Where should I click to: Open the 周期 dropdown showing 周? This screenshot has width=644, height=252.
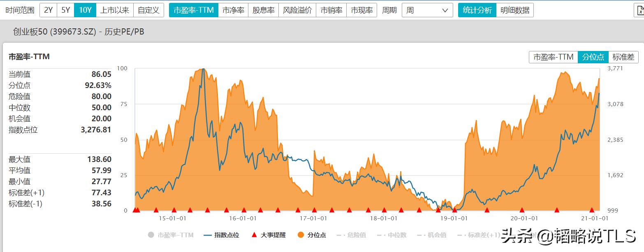(426, 9)
